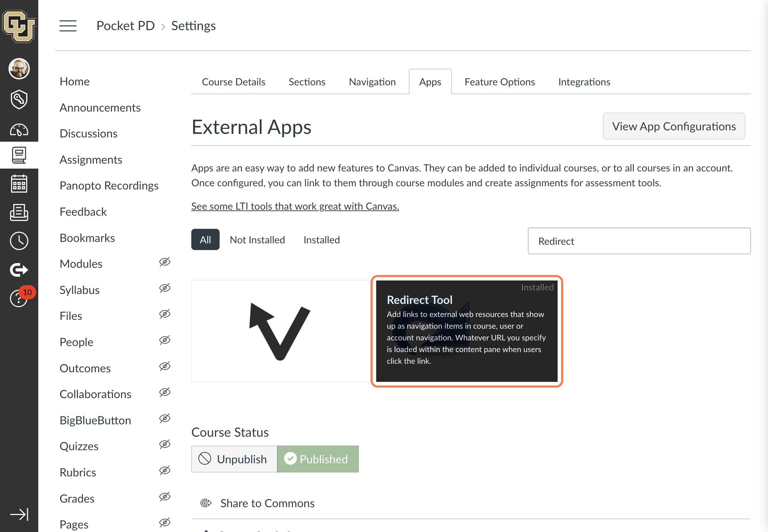Screen dimensions: 768x532
Task: Open the Calendar icon in the sidebar
Action: (19, 183)
